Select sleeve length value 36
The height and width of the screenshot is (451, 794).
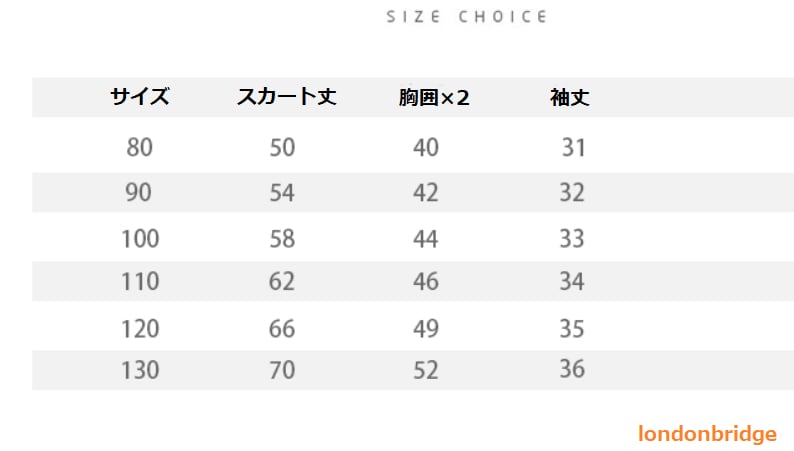coord(572,369)
